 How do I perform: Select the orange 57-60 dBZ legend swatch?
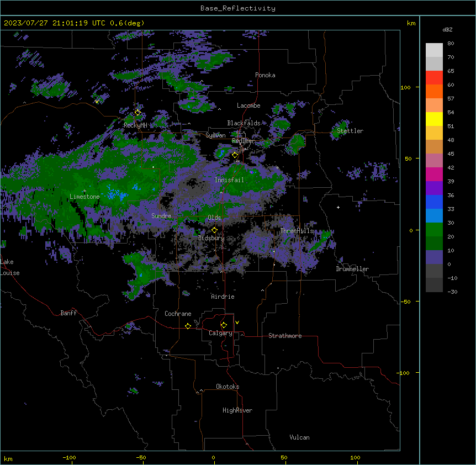[434, 91]
